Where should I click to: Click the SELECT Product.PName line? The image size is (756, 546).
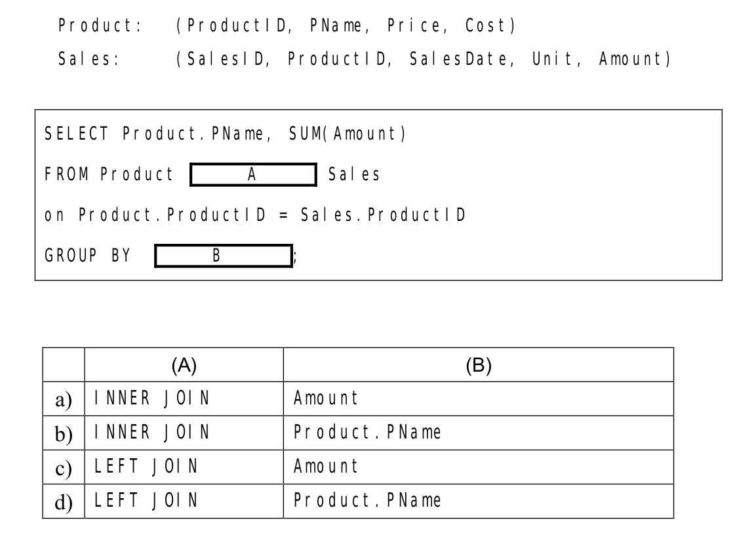(x=226, y=134)
